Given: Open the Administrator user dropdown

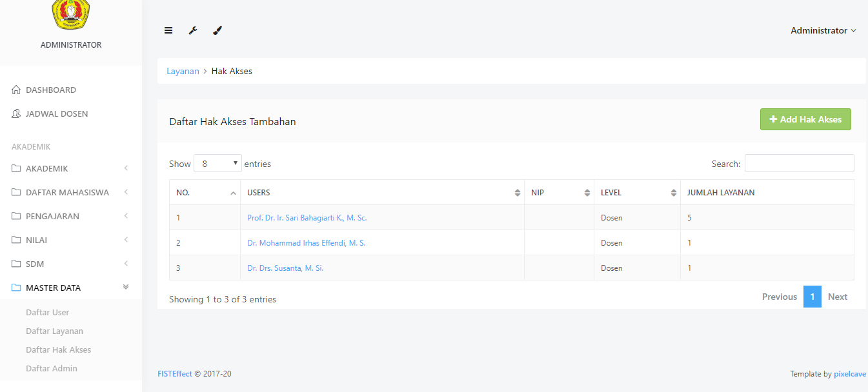Looking at the screenshot, I should [x=823, y=30].
